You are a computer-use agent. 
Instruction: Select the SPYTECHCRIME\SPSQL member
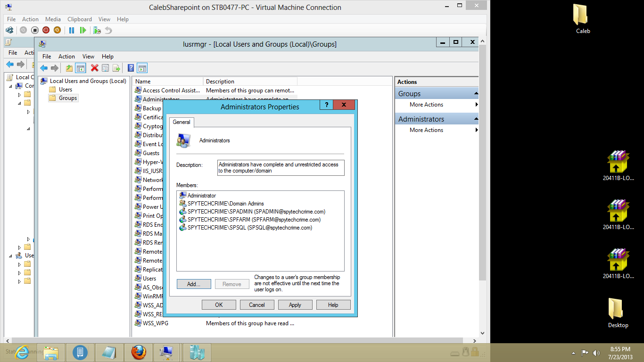tap(246, 228)
